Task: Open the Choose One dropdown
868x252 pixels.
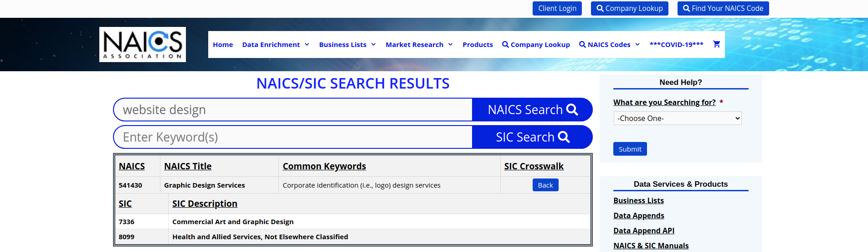Action: [678, 118]
